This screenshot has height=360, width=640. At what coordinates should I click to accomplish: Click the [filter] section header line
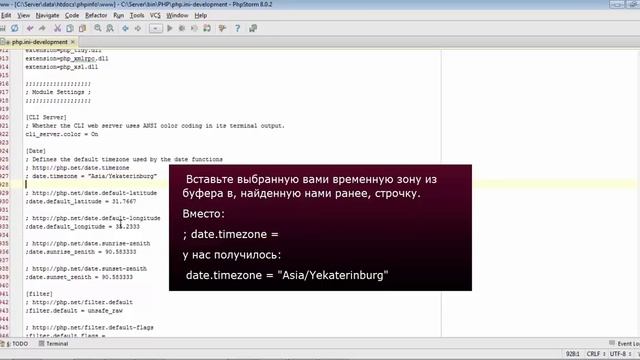39,294
